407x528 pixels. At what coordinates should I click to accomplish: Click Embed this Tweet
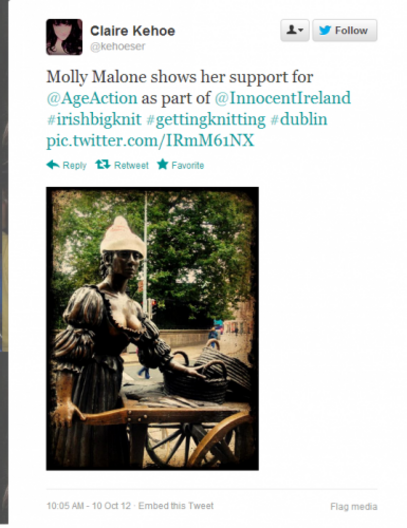(x=176, y=506)
